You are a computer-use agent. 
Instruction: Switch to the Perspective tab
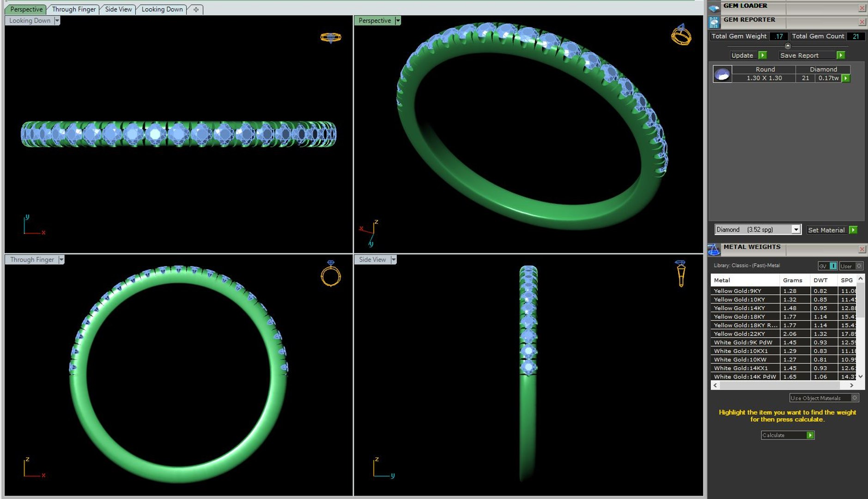[x=26, y=9]
